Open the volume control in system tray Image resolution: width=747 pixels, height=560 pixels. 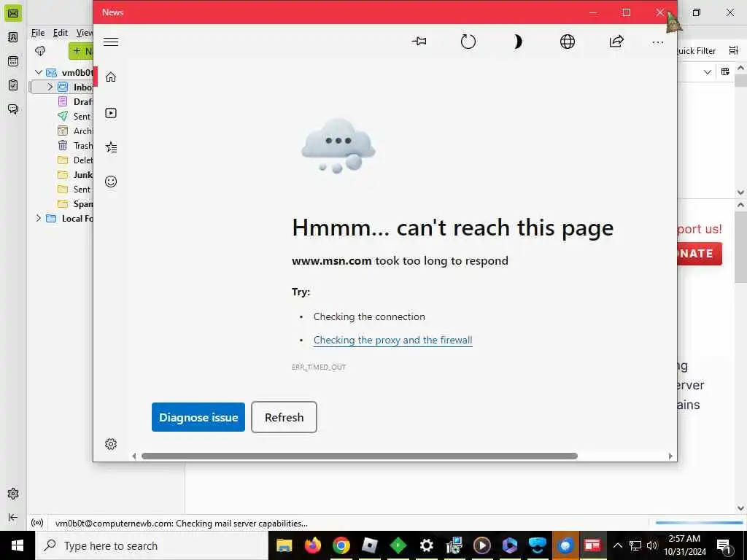[652, 545]
